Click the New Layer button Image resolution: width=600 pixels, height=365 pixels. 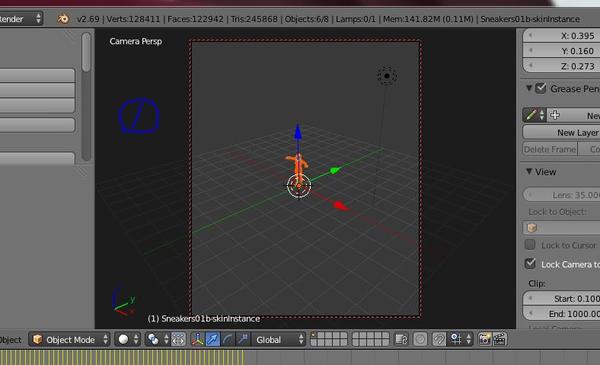click(x=561, y=132)
